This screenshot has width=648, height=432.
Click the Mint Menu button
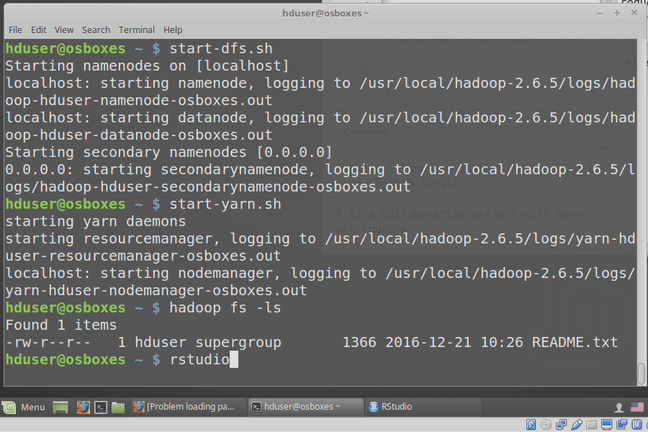[24, 407]
